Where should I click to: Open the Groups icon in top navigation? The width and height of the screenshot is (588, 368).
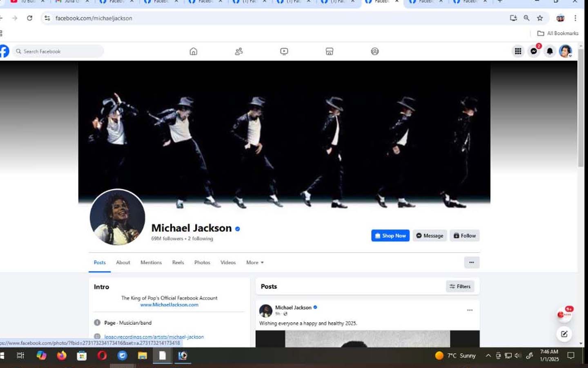tap(375, 51)
